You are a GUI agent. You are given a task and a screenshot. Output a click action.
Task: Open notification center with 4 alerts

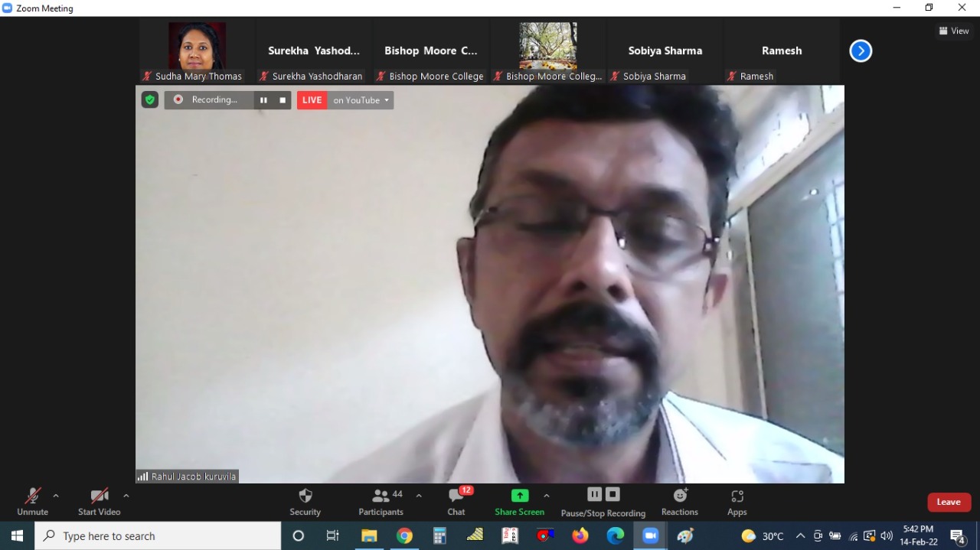[958, 535]
